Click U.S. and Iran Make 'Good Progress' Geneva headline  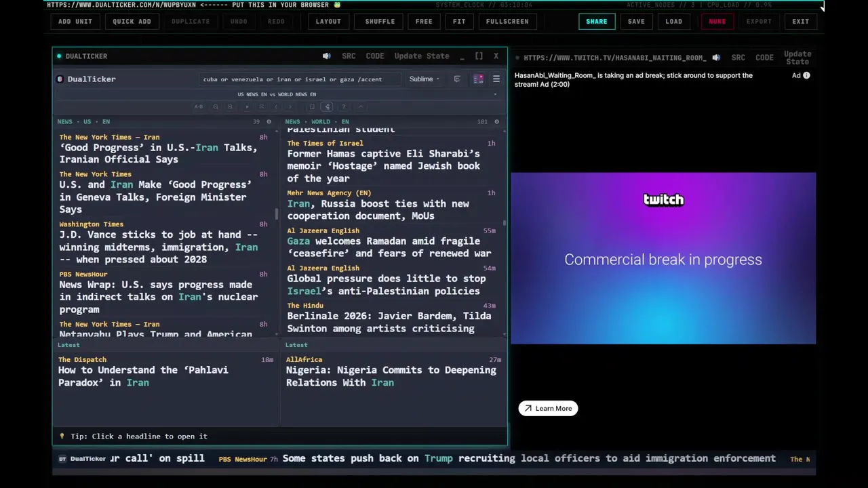155,197
